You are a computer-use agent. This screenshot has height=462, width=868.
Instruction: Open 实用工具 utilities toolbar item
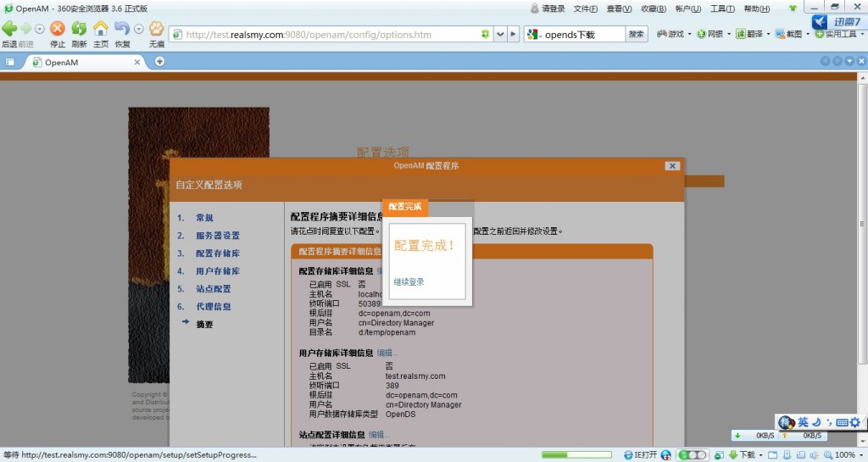(x=836, y=34)
